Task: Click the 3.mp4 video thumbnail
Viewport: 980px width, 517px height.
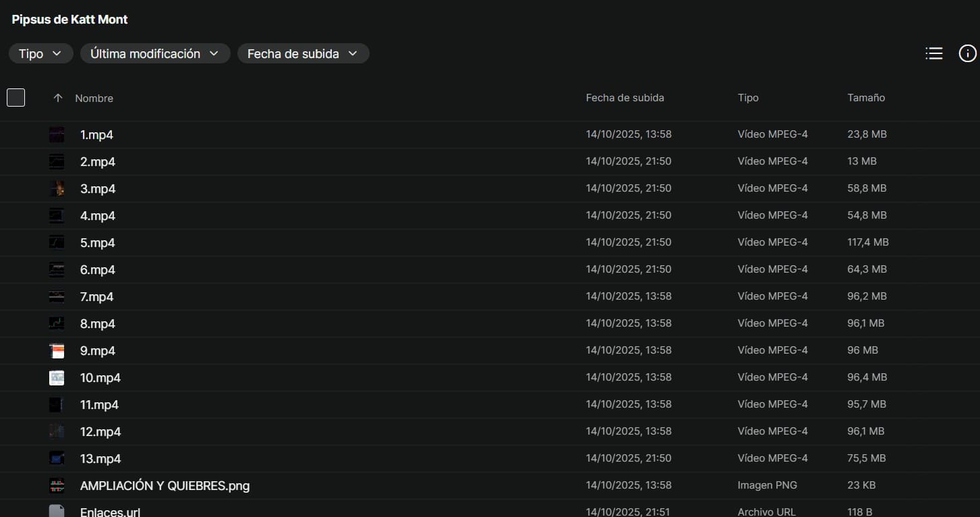Action: coord(57,189)
